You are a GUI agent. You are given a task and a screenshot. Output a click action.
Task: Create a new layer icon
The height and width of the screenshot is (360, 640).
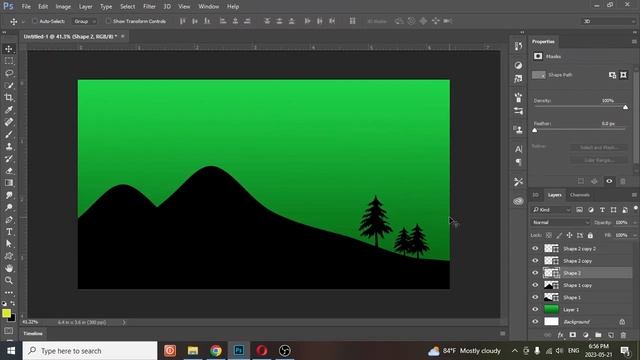611,335
